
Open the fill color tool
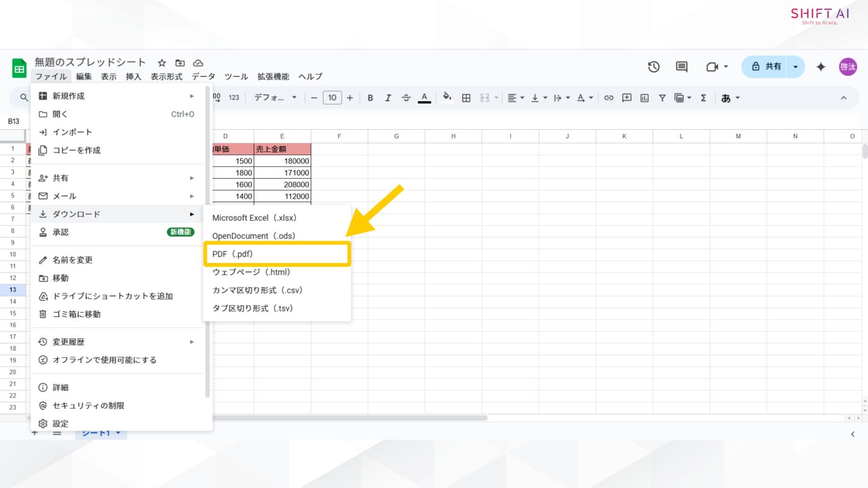point(447,98)
